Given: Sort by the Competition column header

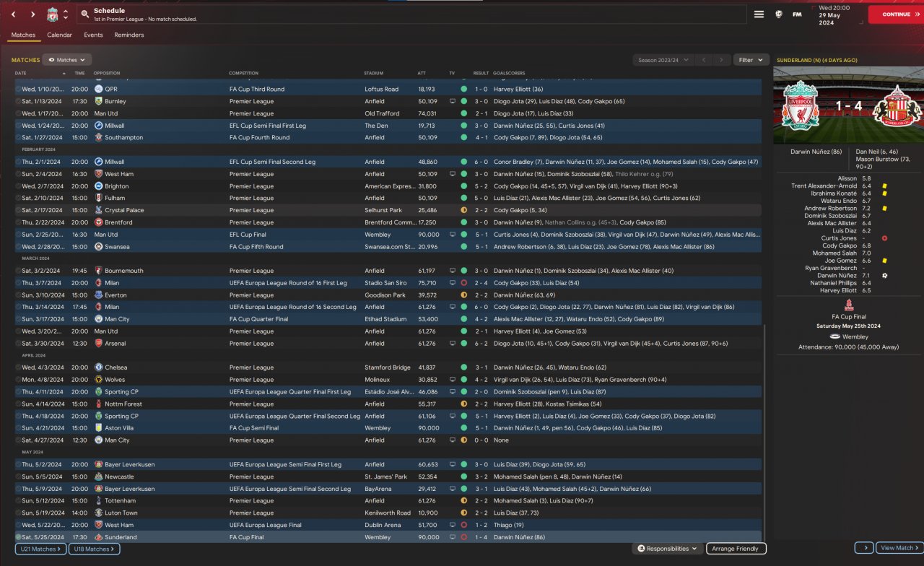Looking at the screenshot, I should coord(243,73).
